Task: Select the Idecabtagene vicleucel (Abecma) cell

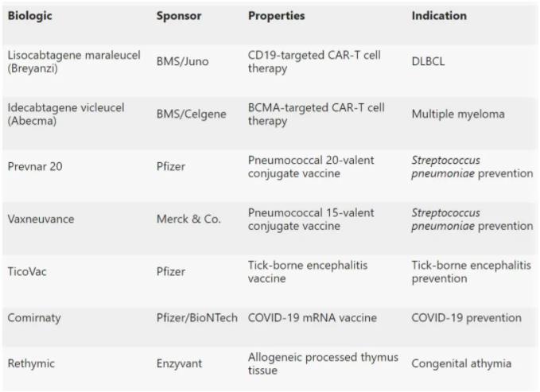Action: coord(73,114)
